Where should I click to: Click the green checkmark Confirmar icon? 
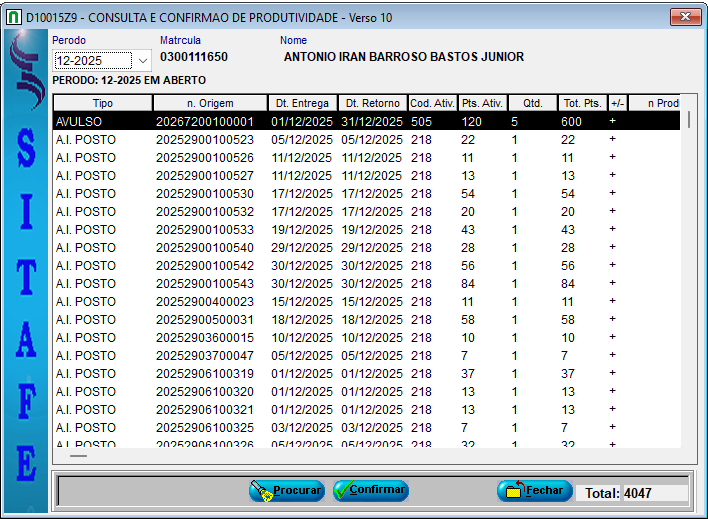click(344, 491)
